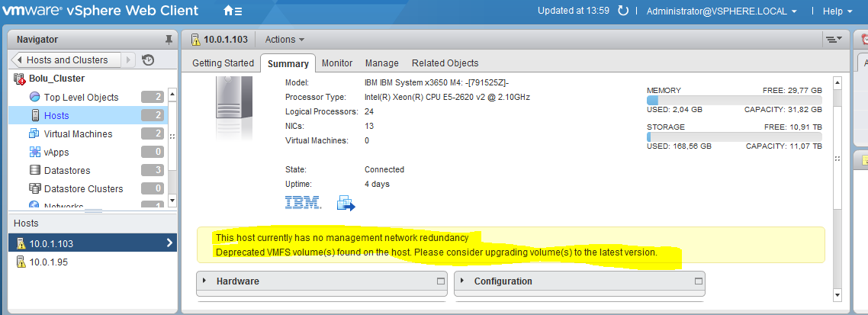Click the Bolu_Cluster cluster icon

point(19,79)
